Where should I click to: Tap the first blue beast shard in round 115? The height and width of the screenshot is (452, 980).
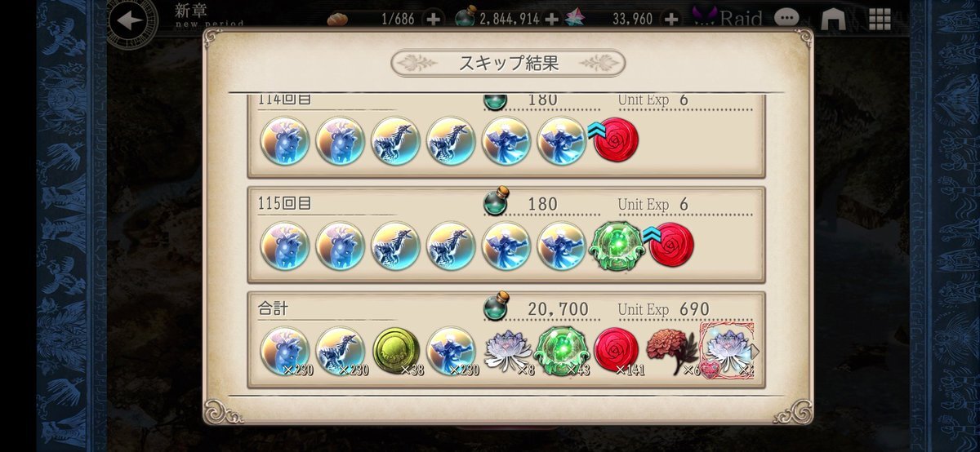pos(285,246)
